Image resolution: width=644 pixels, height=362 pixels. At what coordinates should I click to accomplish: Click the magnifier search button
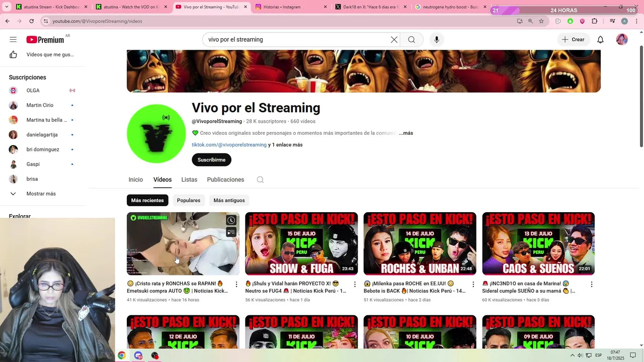pos(412,40)
